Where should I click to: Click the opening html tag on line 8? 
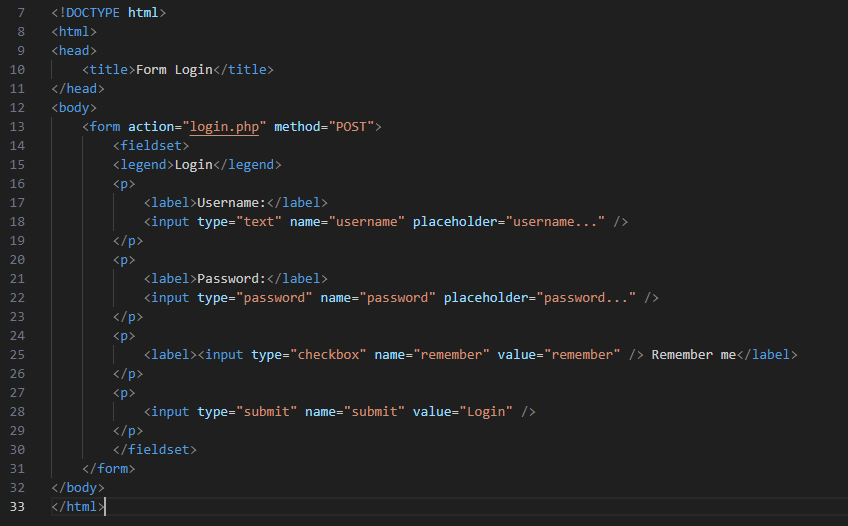click(x=74, y=32)
